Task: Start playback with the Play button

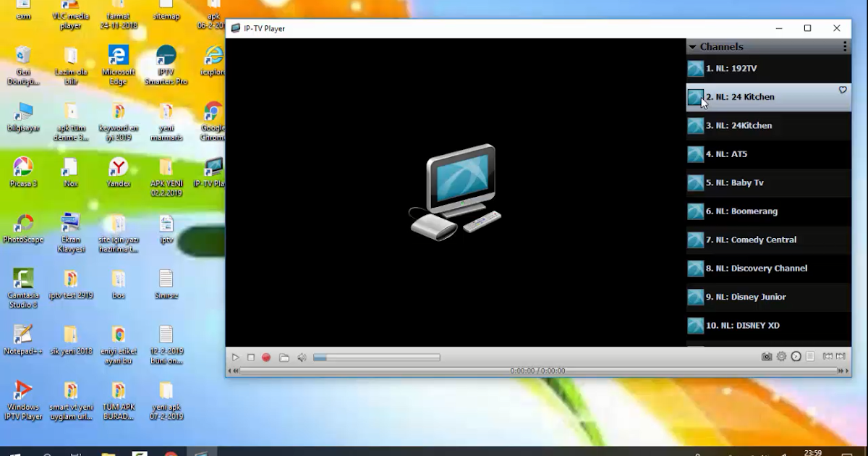Action: (235, 358)
